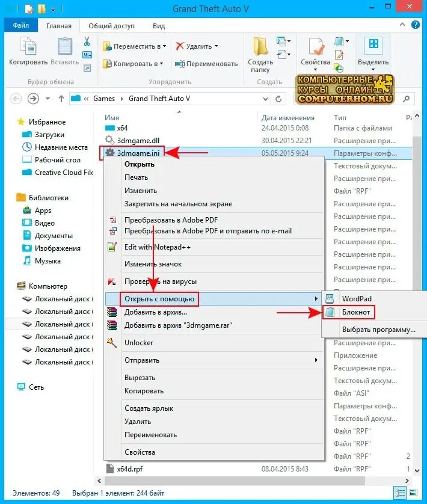
Task: Switch to the Общий доступ tab
Action: 112,26
